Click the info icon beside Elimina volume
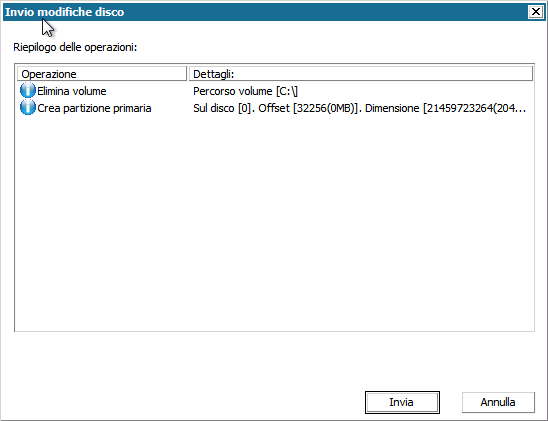 [x=28, y=90]
